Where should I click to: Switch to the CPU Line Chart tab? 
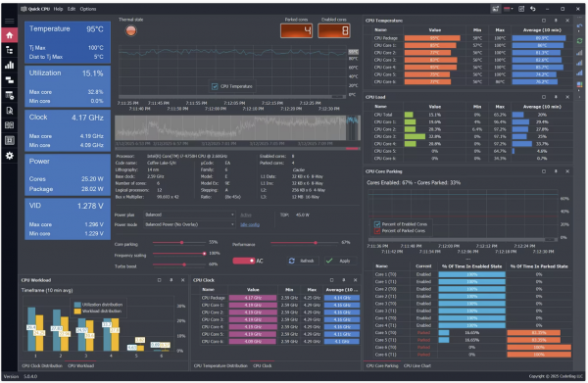click(417, 365)
